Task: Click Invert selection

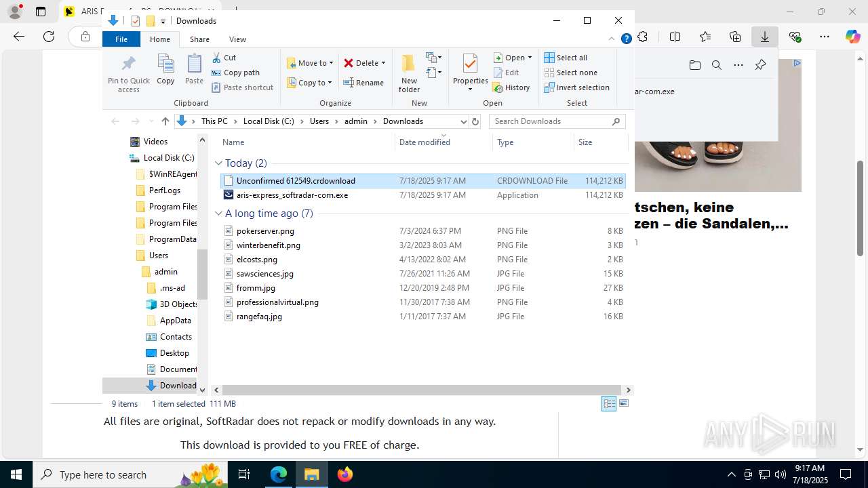Action: [x=576, y=87]
